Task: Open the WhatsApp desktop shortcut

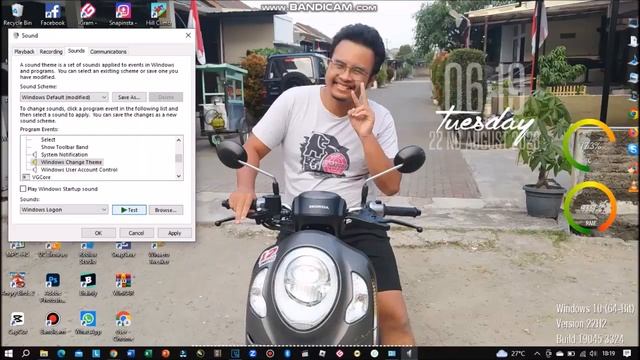Action: pyautogui.click(x=88, y=323)
